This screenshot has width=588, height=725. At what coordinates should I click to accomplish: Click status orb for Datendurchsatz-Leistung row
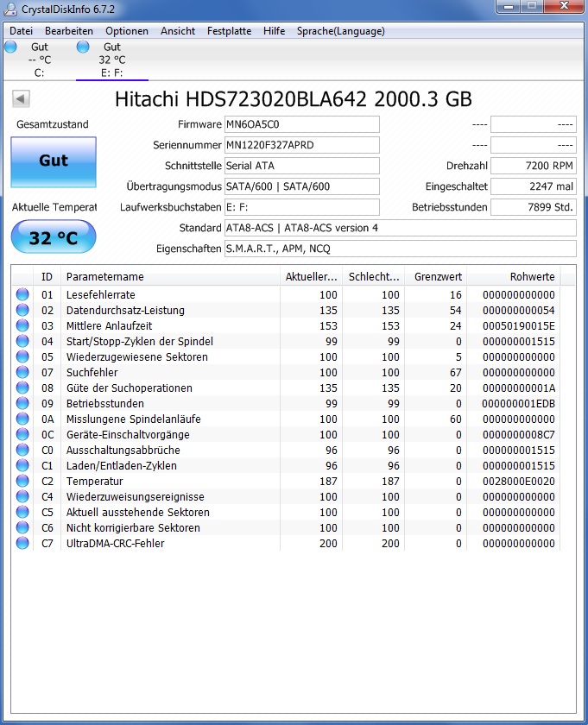tap(22, 310)
